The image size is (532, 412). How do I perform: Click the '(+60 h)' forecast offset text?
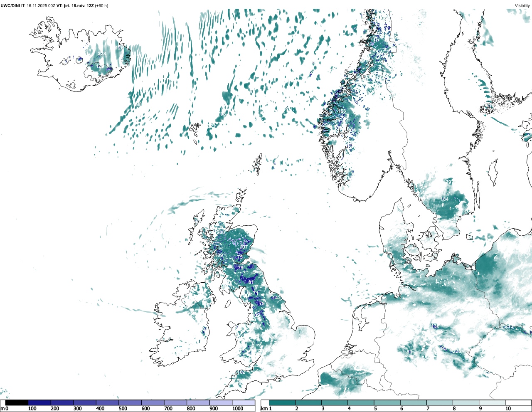tap(101, 6)
